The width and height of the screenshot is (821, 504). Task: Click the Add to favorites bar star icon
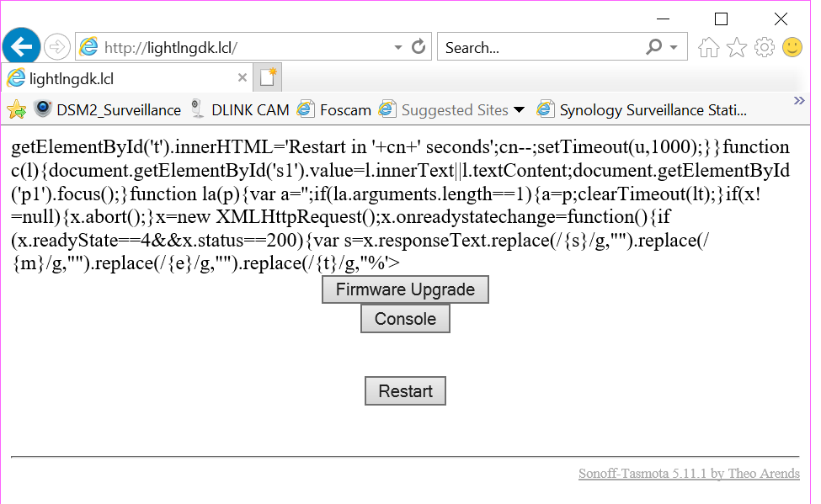click(x=16, y=109)
